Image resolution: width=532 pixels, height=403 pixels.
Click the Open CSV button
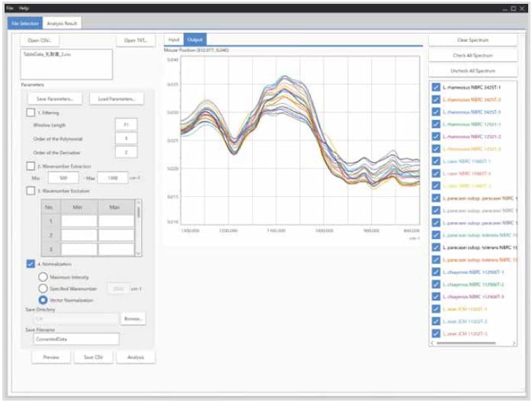pos(40,40)
